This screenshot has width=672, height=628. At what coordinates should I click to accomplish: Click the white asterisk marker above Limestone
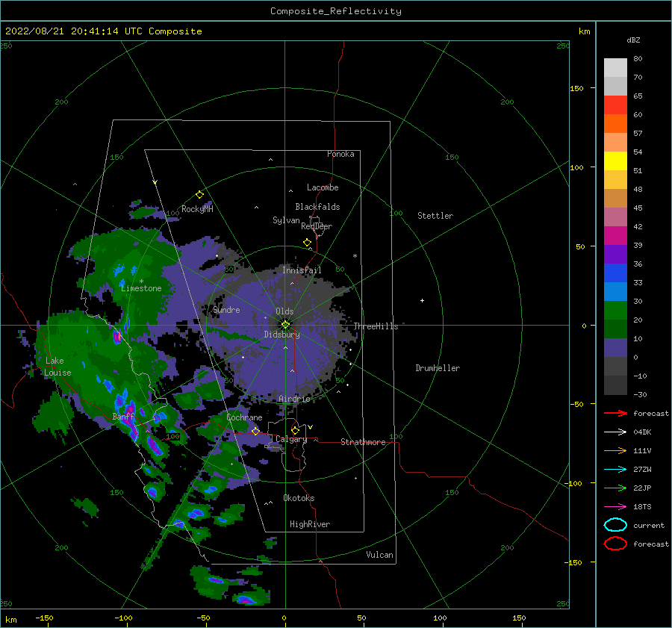pyautogui.click(x=141, y=282)
